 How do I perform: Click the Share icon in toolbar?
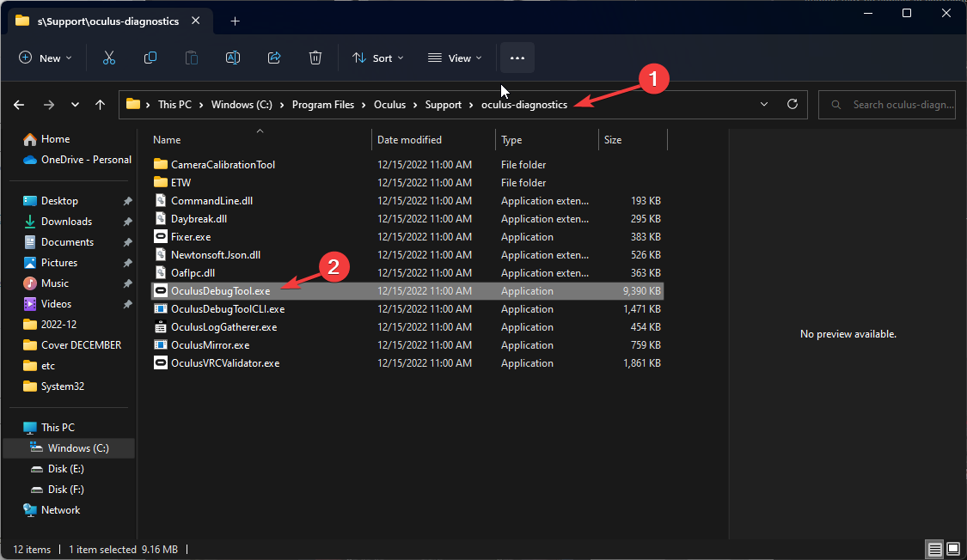point(274,58)
